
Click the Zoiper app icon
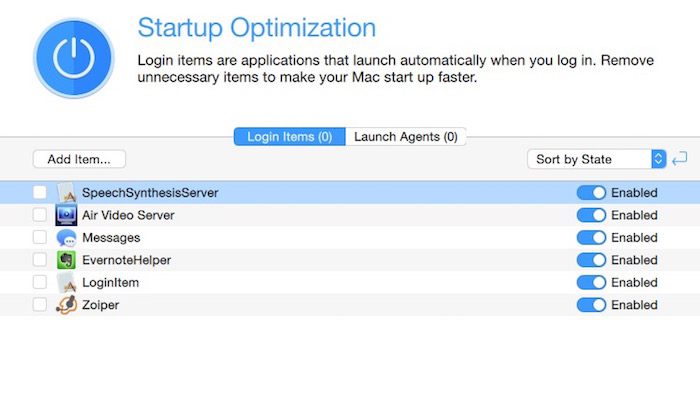click(67, 305)
